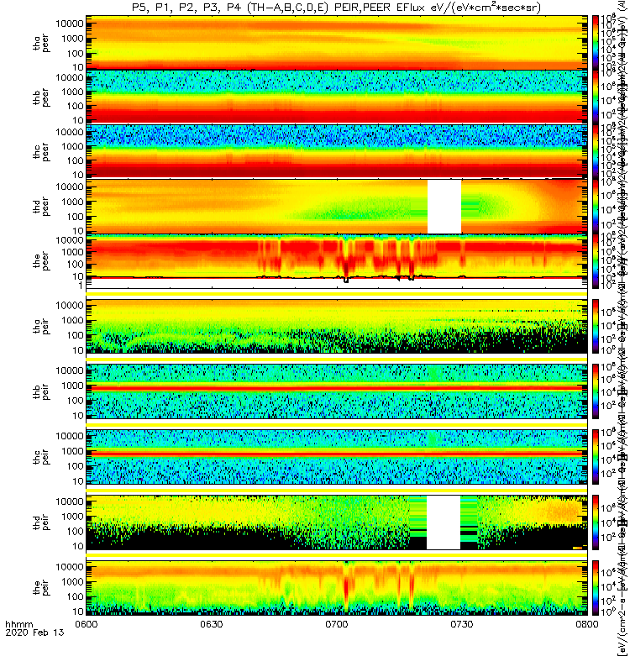Select the 'tha peer' panel label
This screenshot has width=630, height=672.
41,44
